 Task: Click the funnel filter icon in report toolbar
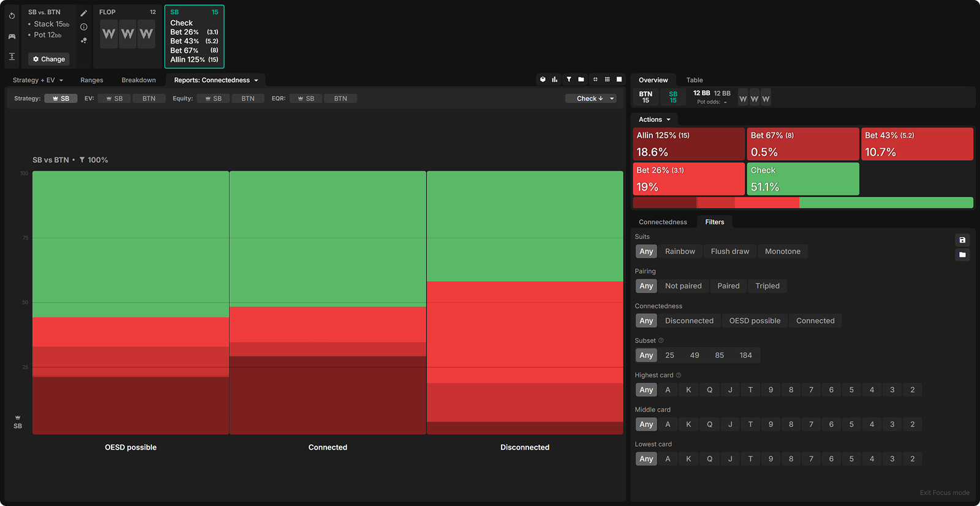(568, 80)
